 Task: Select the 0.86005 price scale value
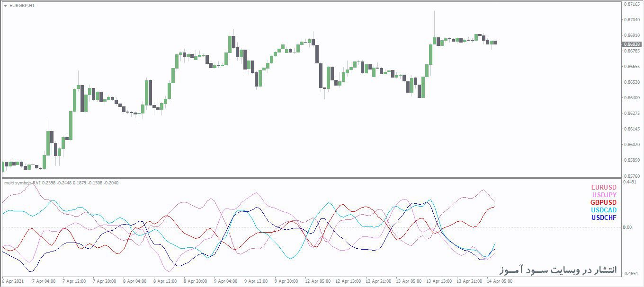(631, 144)
